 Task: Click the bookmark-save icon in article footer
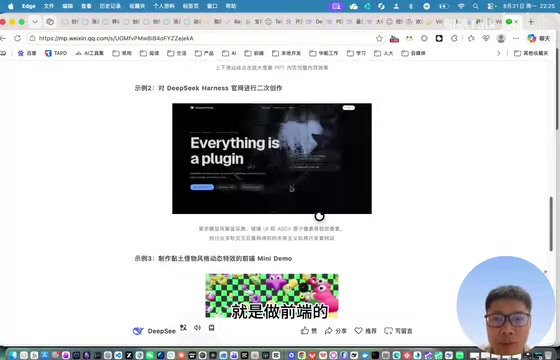(211, 328)
